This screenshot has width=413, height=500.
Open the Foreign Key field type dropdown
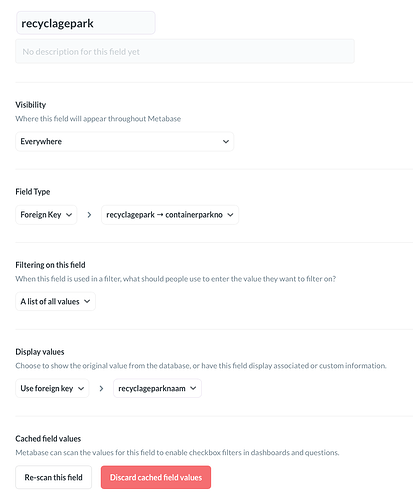[46, 215]
